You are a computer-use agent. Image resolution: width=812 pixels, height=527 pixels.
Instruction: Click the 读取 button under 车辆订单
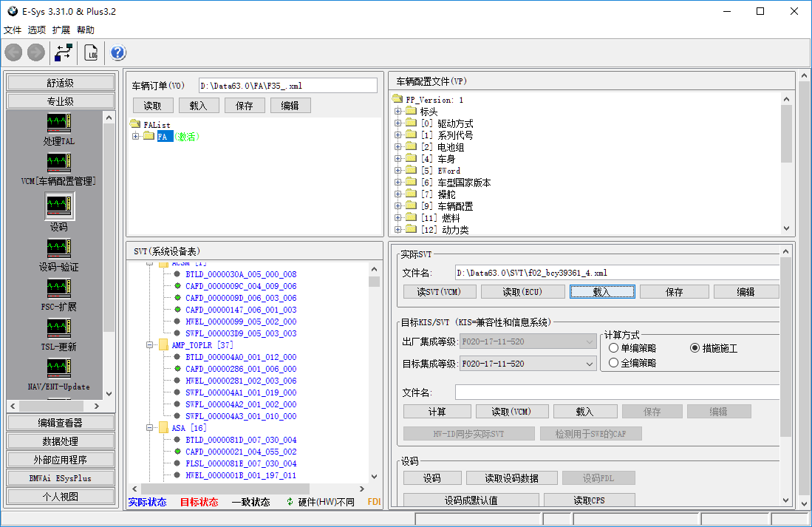click(x=152, y=106)
